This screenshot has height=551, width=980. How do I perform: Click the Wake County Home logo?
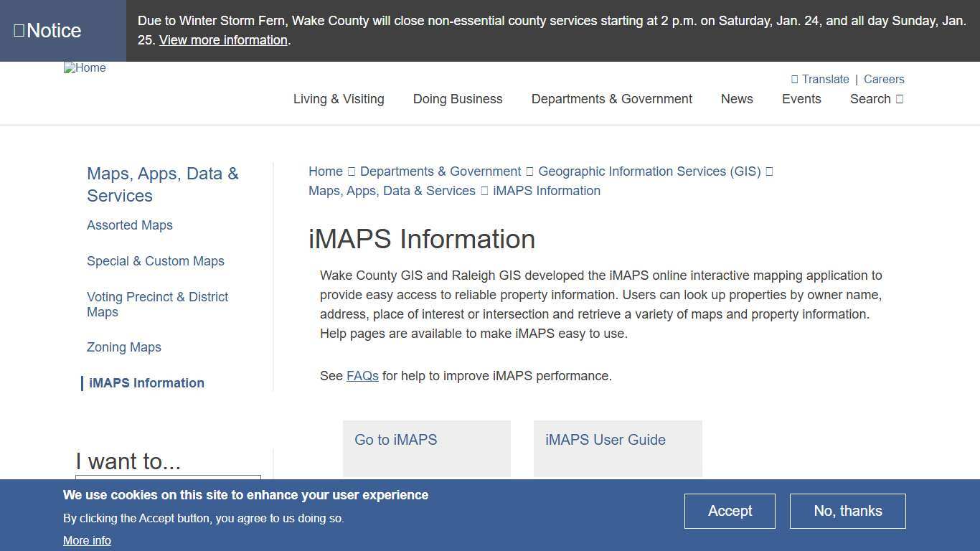click(85, 68)
